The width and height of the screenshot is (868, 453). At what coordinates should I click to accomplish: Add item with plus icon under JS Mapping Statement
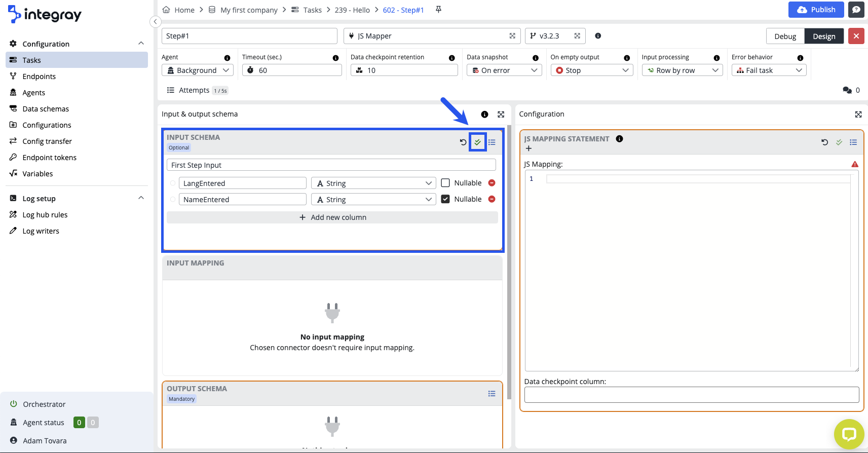point(529,148)
